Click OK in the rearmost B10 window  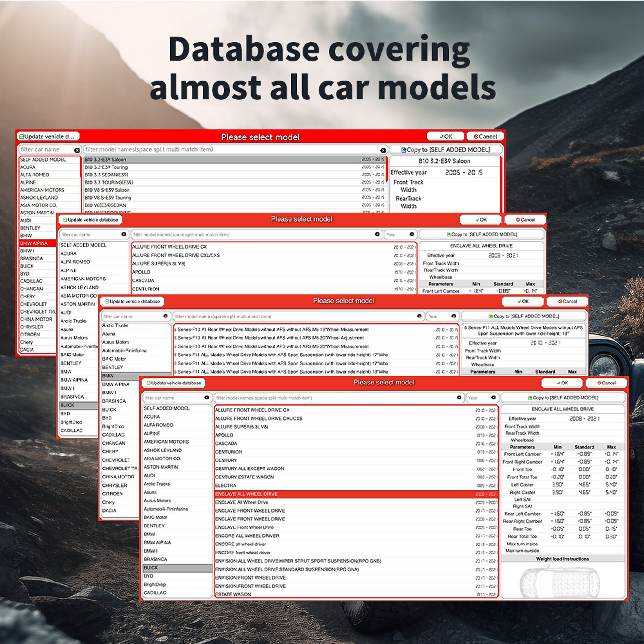tap(445, 136)
